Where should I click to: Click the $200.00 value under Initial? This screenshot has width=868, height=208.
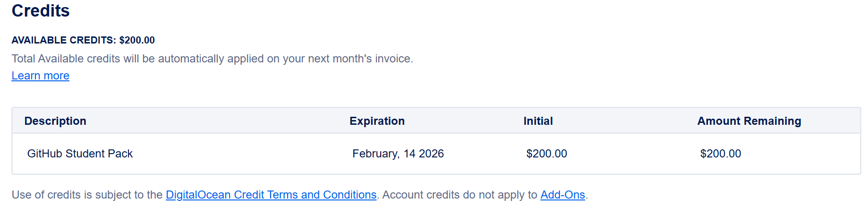(546, 154)
